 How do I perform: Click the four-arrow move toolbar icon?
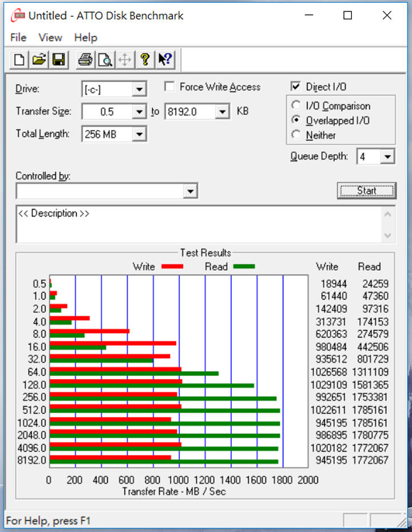click(x=125, y=59)
